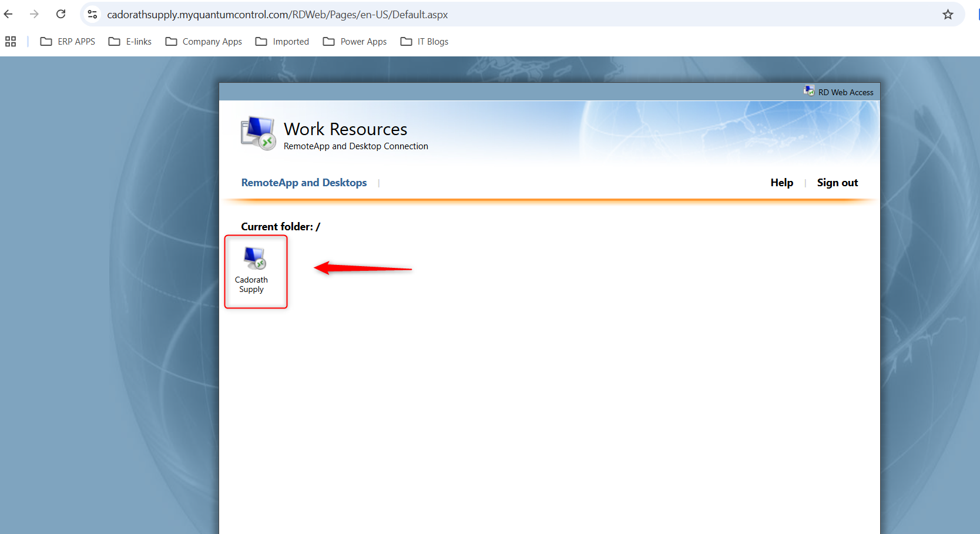Go back using the browser back arrow

pyautogui.click(x=8, y=14)
